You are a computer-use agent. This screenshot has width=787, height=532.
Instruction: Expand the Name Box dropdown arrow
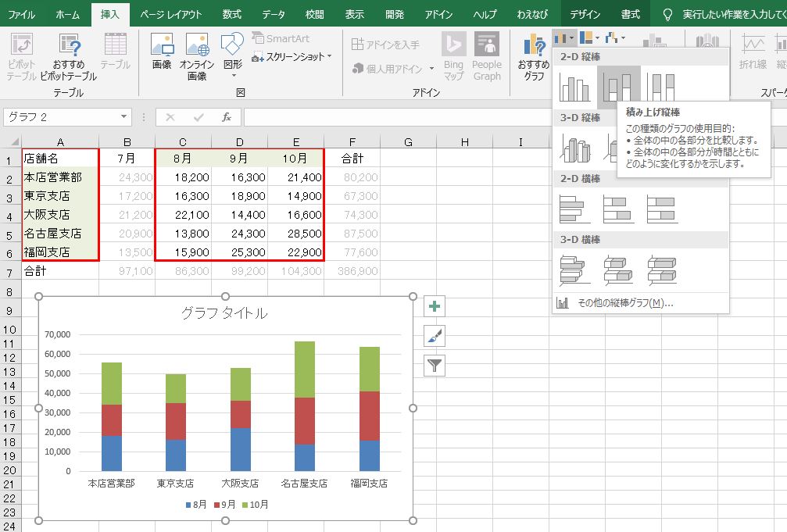123,117
